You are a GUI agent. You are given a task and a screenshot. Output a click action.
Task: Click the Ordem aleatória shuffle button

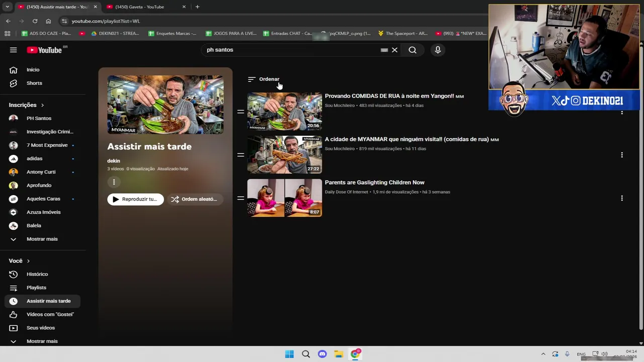[x=195, y=199]
